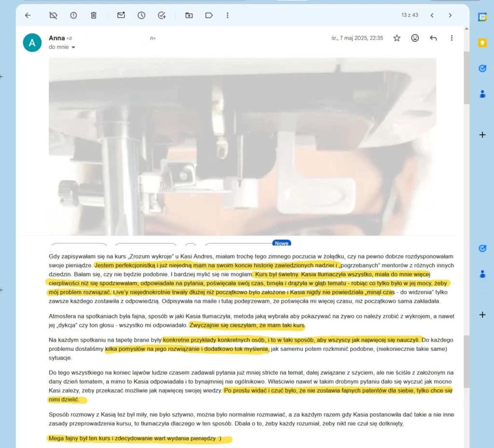Open upper Contacts side panel icon
This screenshot has width=494, height=448.
click(482, 94)
